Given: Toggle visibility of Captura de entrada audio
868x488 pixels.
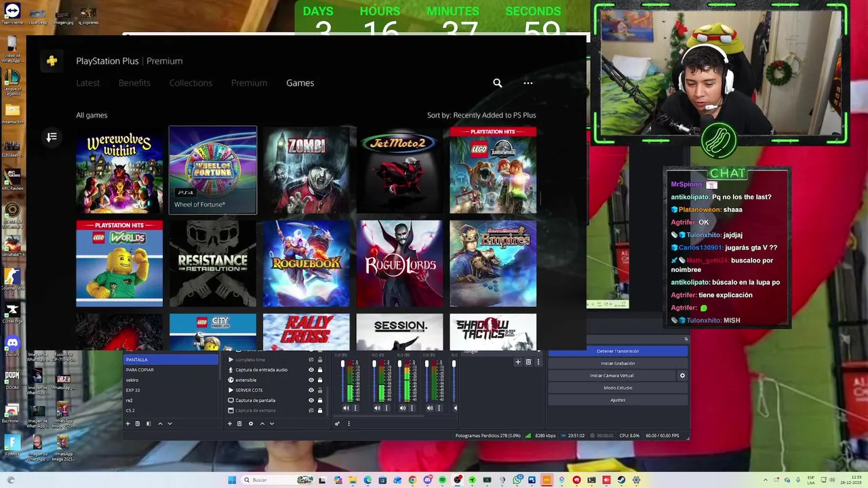Looking at the screenshot, I should point(311,370).
